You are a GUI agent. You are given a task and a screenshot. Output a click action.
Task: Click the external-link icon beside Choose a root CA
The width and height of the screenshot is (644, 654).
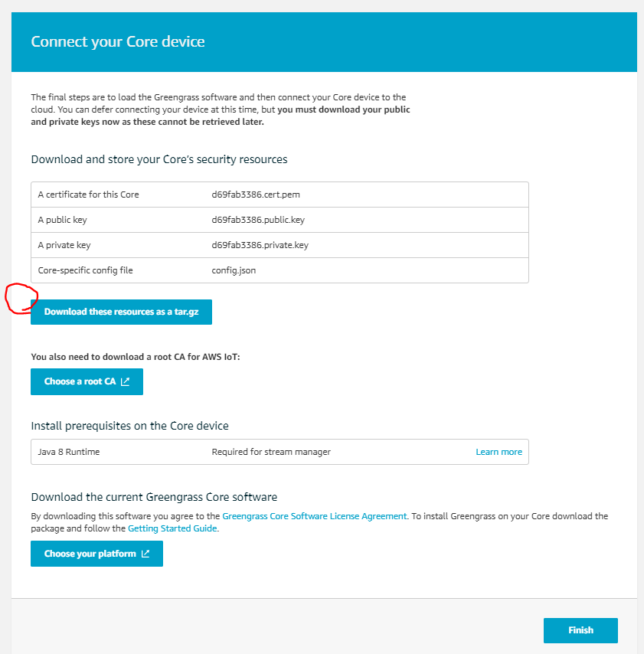pyautogui.click(x=125, y=381)
